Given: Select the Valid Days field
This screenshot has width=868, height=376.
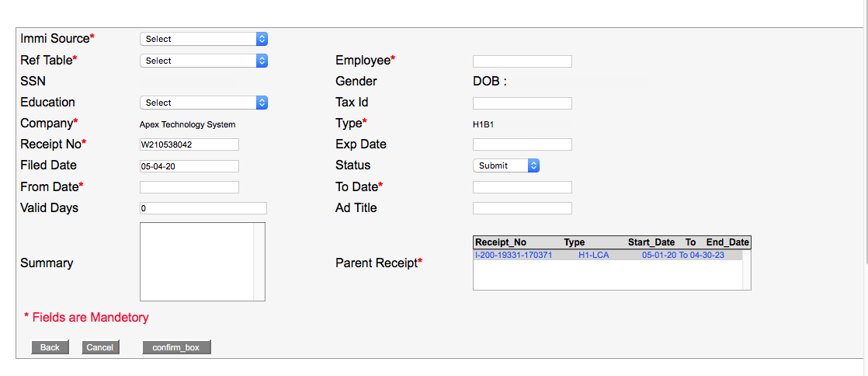Looking at the screenshot, I should (203, 208).
